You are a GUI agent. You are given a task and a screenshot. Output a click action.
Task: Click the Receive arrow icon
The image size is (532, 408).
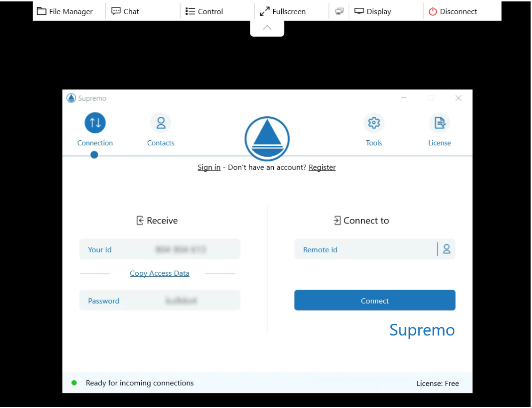140,221
